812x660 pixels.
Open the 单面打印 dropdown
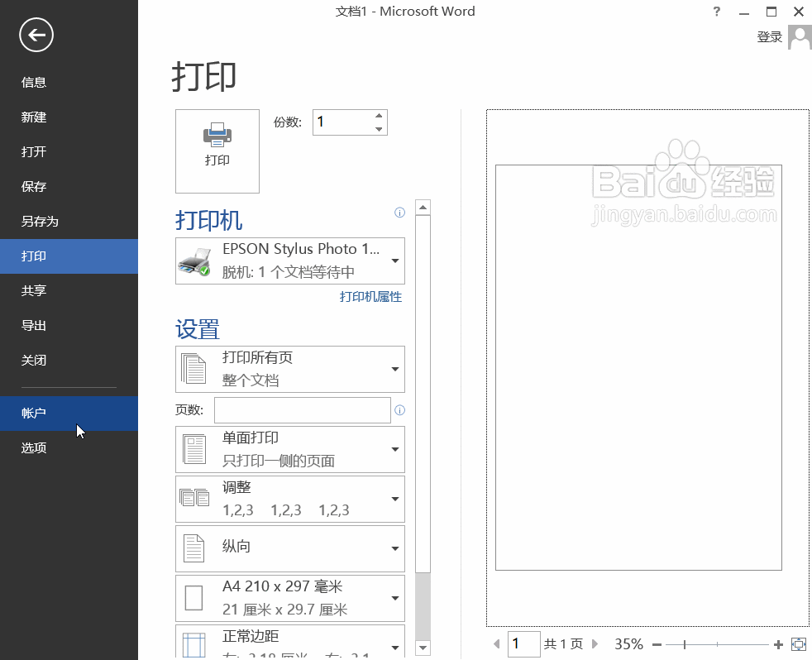click(290, 449)
